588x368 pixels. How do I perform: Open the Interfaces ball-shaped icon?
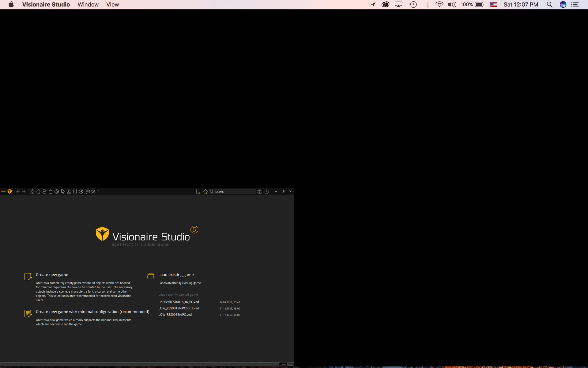coord(57,192)
